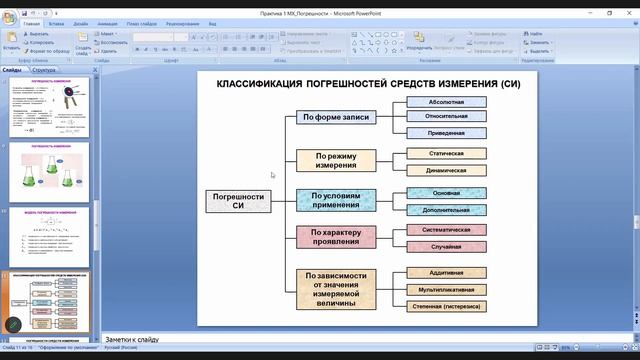Select the line shape in shapes gallery

[362, 35]
